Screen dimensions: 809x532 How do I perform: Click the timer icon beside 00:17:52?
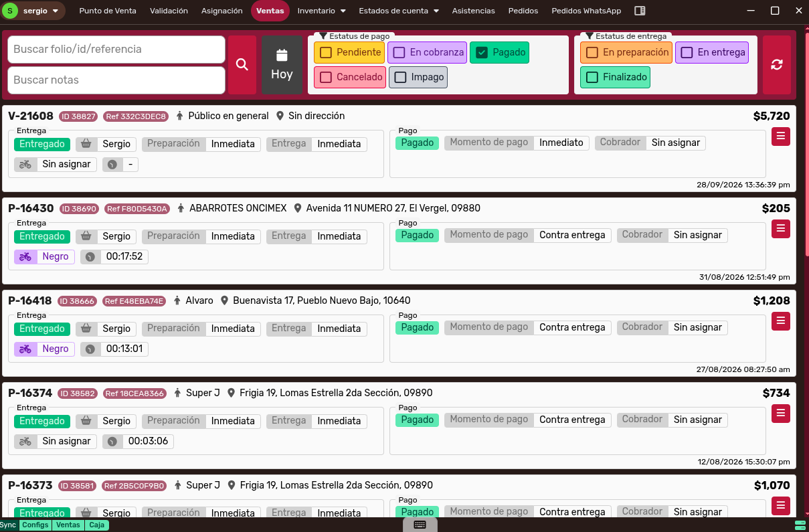click(91, 257)
